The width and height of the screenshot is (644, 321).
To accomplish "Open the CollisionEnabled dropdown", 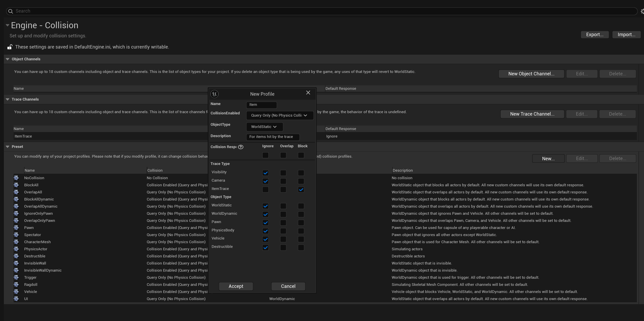I will click(280, 115).
